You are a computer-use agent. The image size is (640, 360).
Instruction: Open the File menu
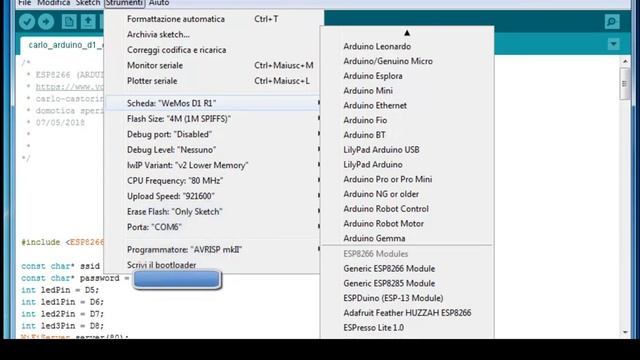24,3
